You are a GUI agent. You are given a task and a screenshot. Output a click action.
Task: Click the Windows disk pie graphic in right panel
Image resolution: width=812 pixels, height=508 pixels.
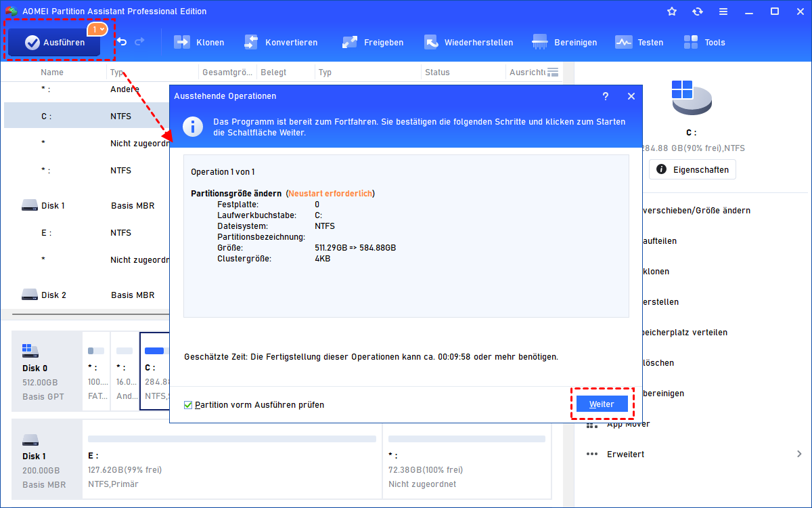692,97
